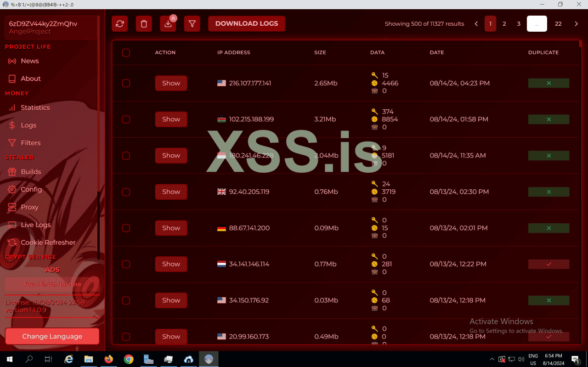Click the DUPLICATE column header
Image resolution: width=588 pixels, height=367 pixels.
click(543, 53)
